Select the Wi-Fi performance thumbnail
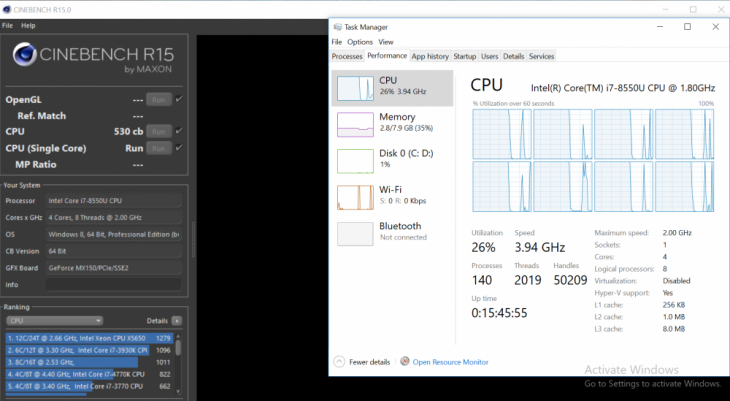The height and width of the screenshot is (401, 730). (355, 197)
